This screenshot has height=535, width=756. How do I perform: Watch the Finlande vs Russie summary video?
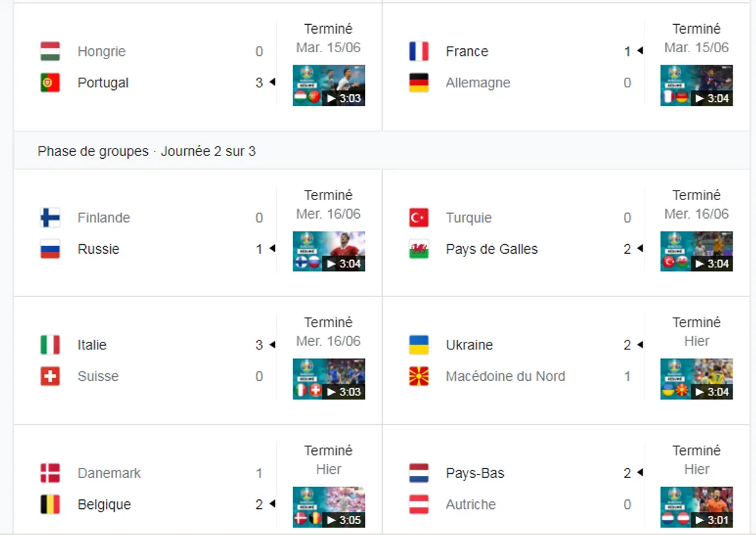329,251
